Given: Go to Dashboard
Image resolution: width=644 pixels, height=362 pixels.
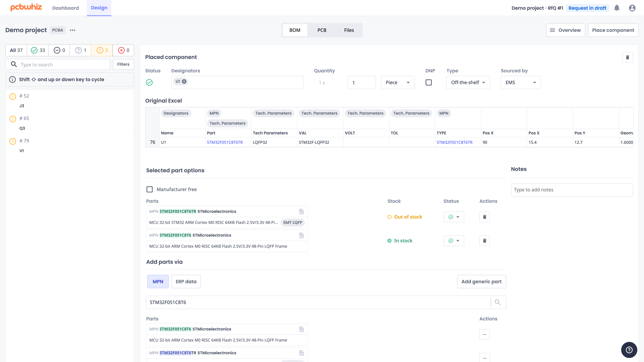Looking at the screenshot, I should pos(66,8).
